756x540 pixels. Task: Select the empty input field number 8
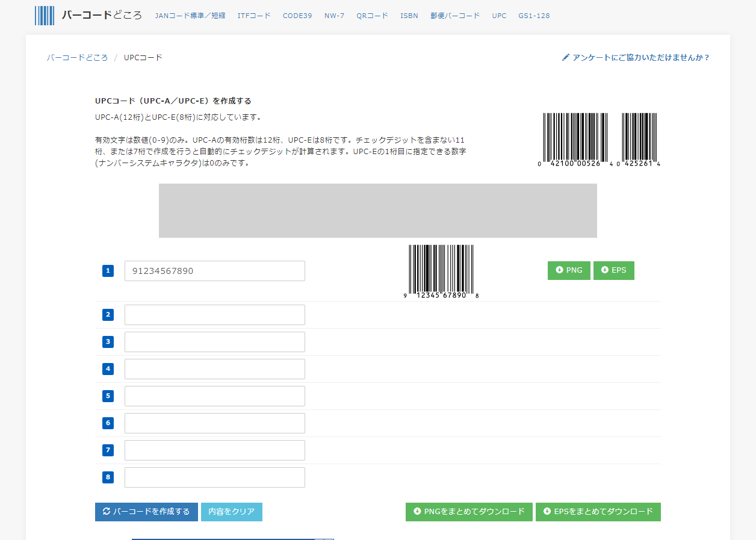[x=214, y=477]
